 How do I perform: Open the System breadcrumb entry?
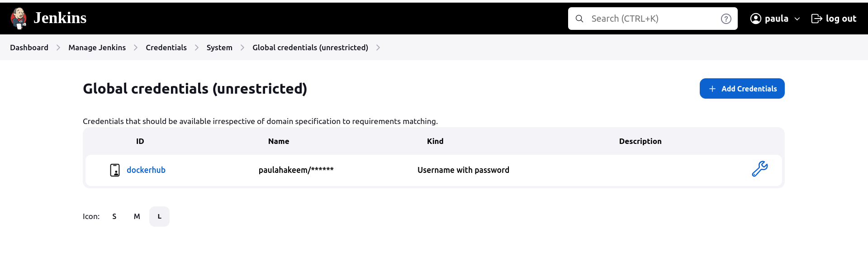coord(219,48)
